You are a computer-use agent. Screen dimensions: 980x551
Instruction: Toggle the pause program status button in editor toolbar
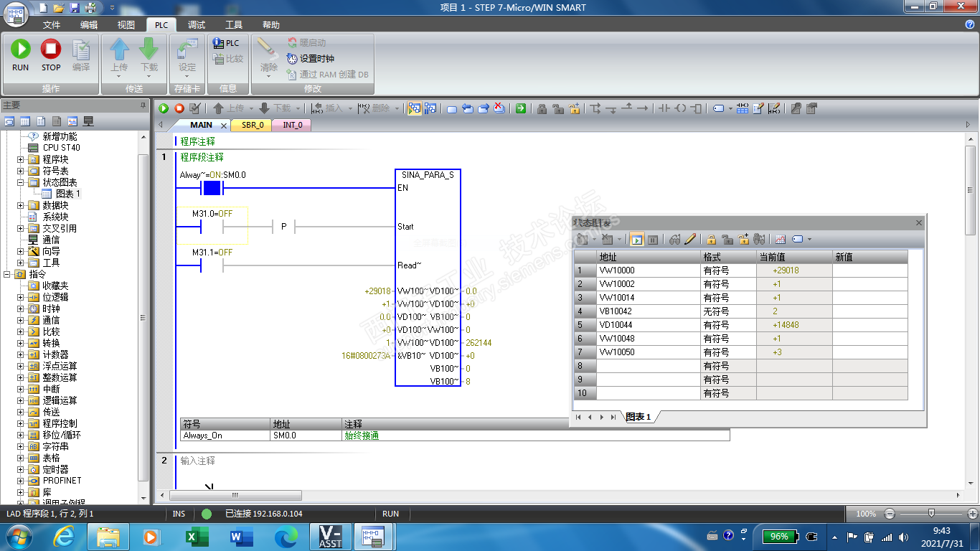point(430,108)
